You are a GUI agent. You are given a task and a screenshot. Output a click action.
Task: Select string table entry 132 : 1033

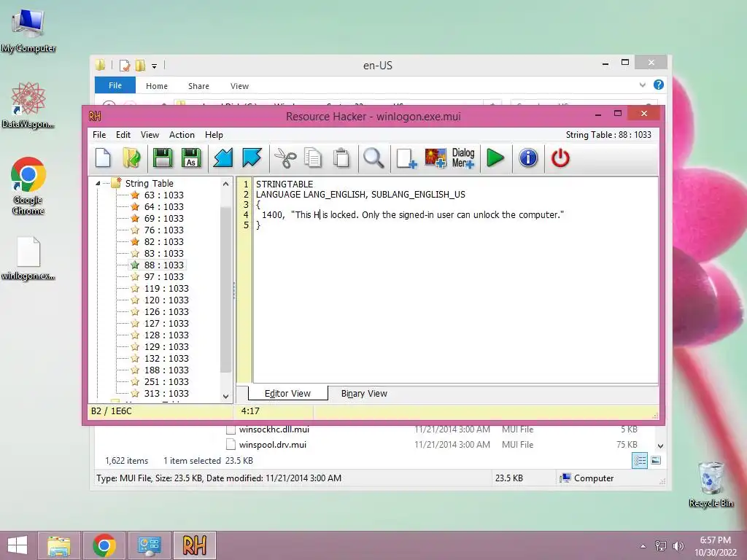pyautogui.click(x=166, y=358)
